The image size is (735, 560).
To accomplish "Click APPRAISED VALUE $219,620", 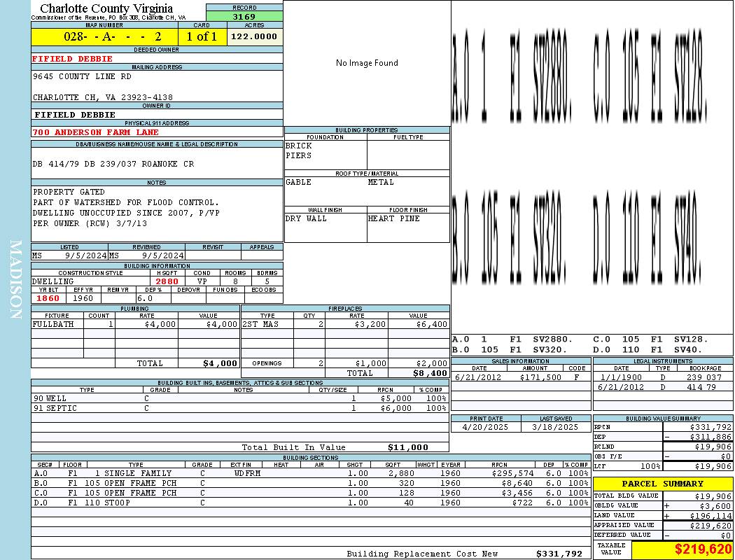I will point(710,526).
